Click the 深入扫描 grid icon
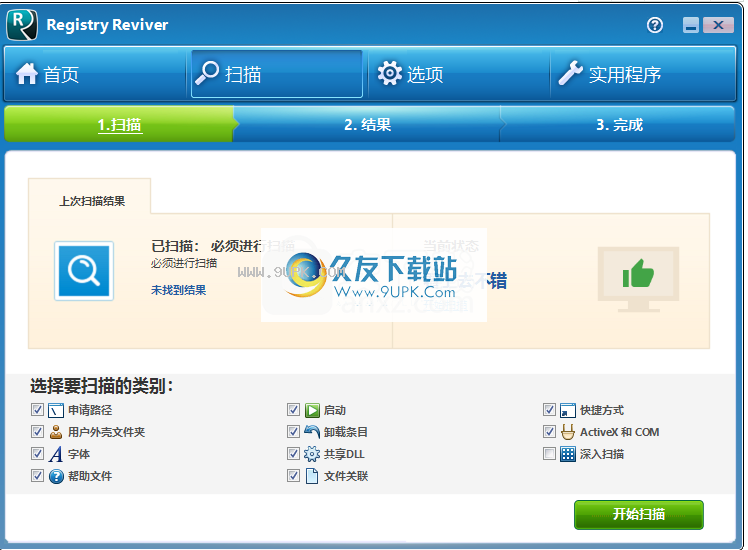Screen dimensions: 748x550 coord(568,454)
